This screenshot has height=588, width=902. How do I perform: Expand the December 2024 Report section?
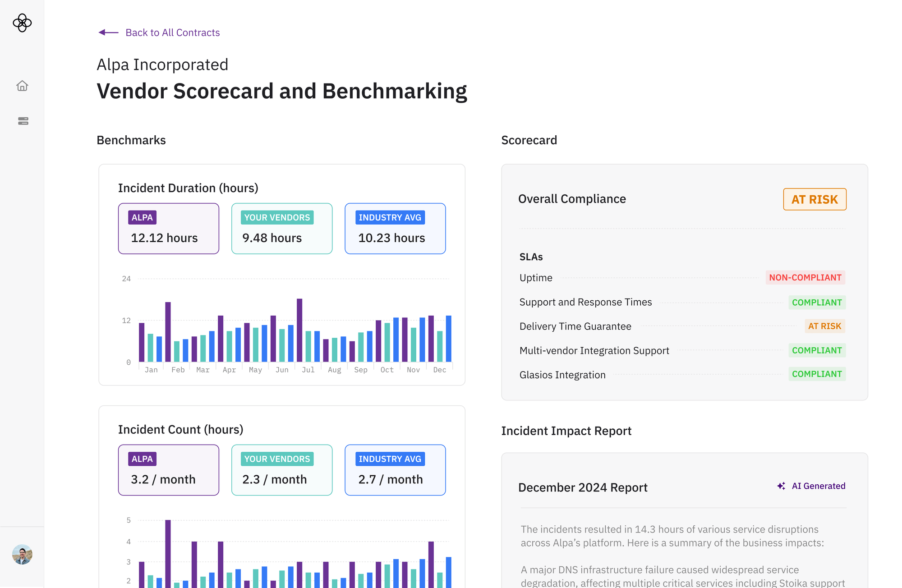[583, 487]
